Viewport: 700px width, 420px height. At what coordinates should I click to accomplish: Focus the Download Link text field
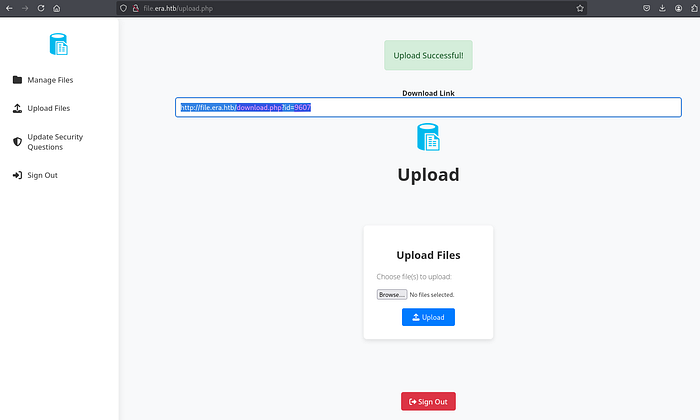[x=428, y=107]
